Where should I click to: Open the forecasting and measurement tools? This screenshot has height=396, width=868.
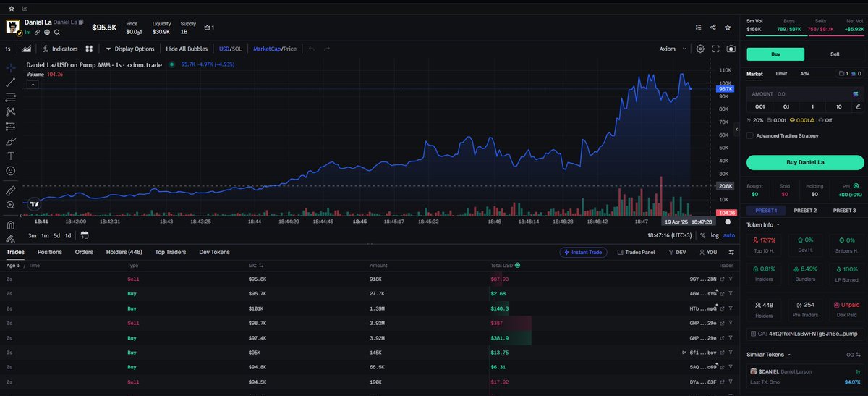pos(11,126)
